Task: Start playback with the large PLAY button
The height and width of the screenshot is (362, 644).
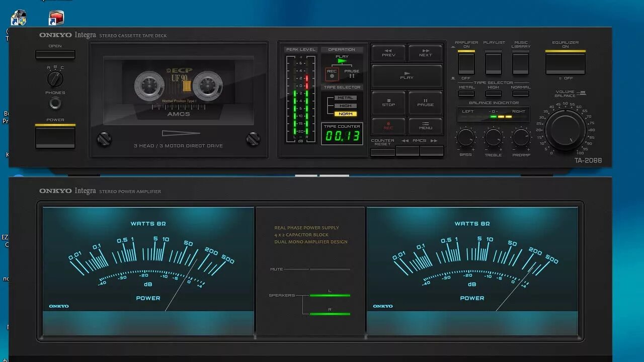Action: pyautogui.click(x=407, y=76)
